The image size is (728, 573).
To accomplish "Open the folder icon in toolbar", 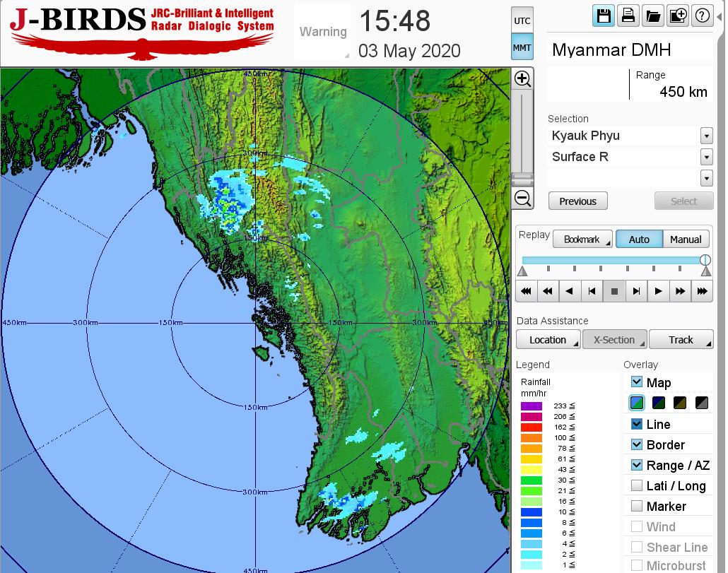I will tap(653, 16).
